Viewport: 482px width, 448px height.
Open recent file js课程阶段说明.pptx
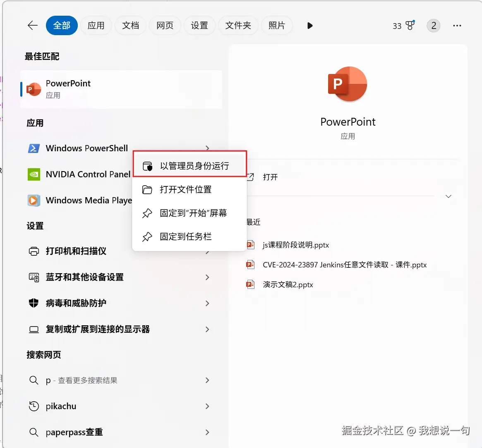[295, 245]
